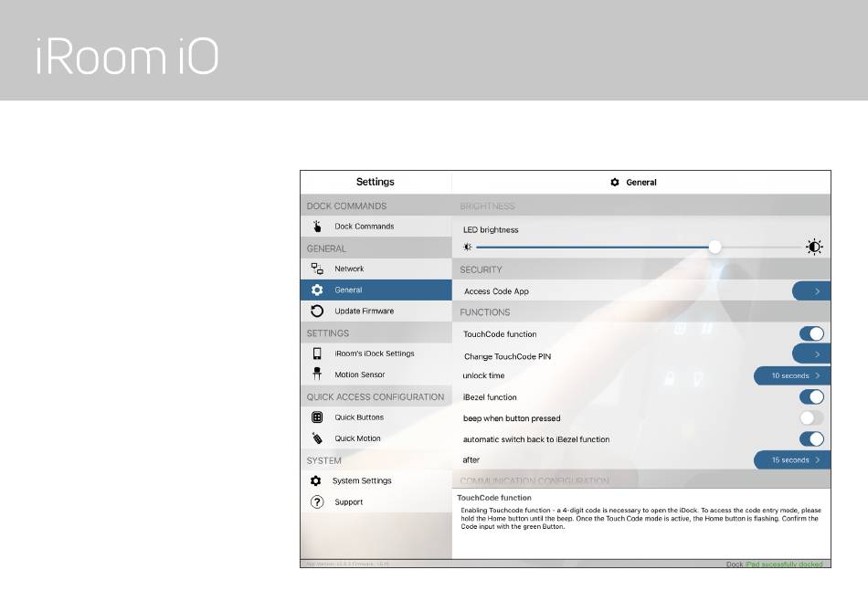
Task: Click the Quick Motion icon
Action: (x=317, y=438)
